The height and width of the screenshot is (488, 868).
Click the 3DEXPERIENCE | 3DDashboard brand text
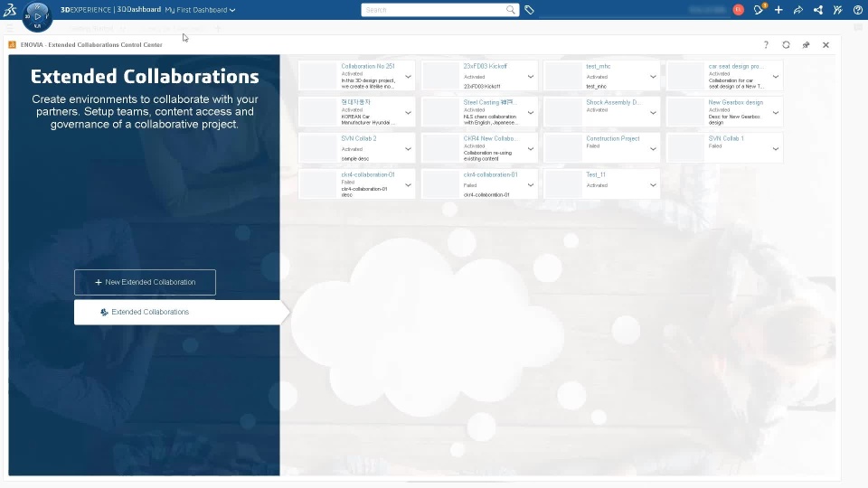[110, 9]
